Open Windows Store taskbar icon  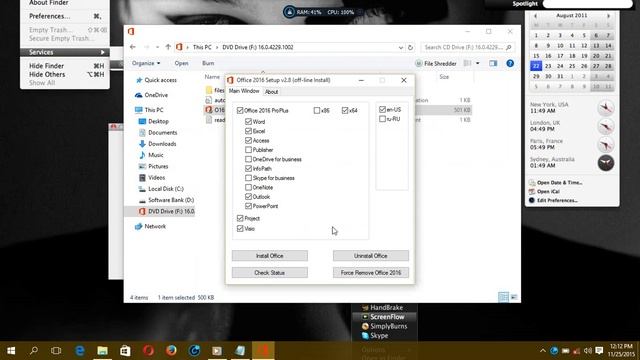tap(125, 351)
